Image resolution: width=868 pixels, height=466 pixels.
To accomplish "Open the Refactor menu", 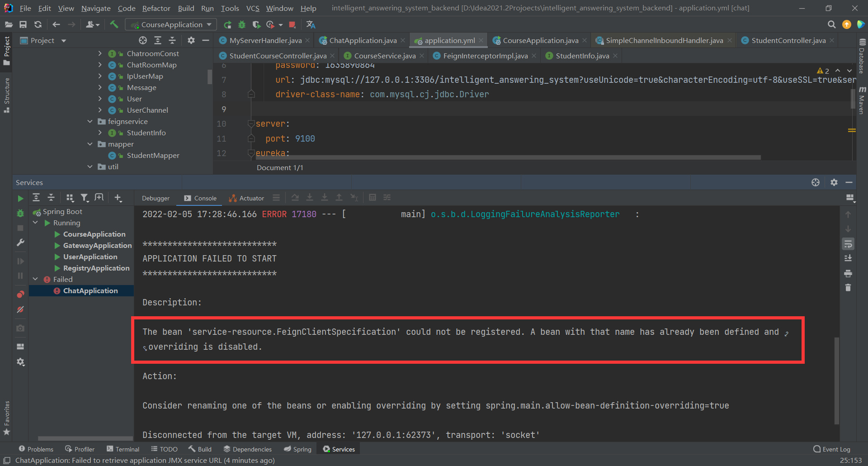I will pyautogui.click(x=156, y=8).
